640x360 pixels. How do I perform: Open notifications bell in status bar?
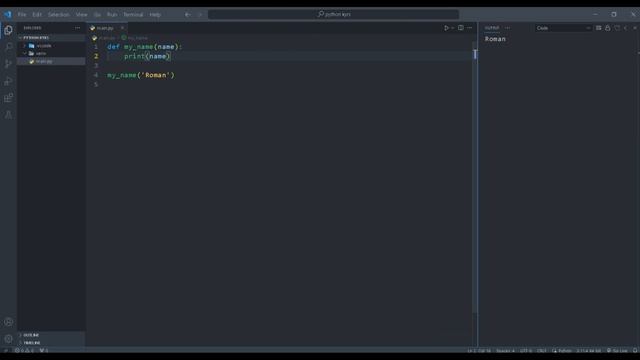635,351
